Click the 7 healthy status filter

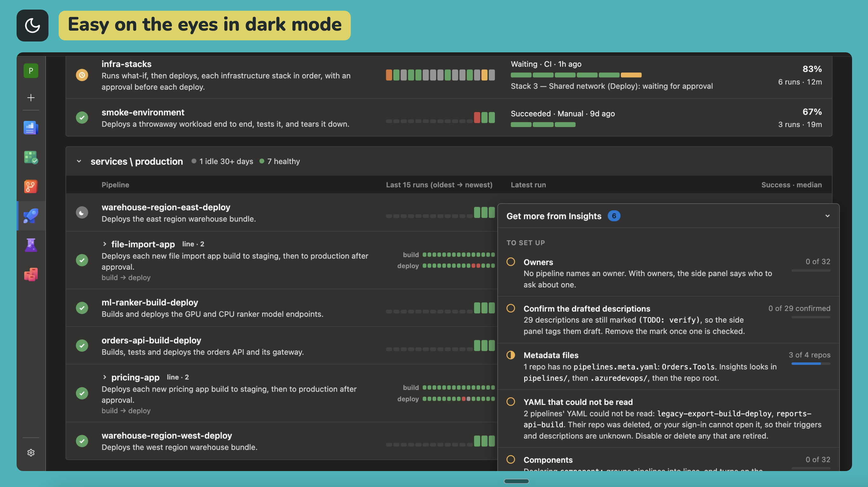[x=280, y=161]
